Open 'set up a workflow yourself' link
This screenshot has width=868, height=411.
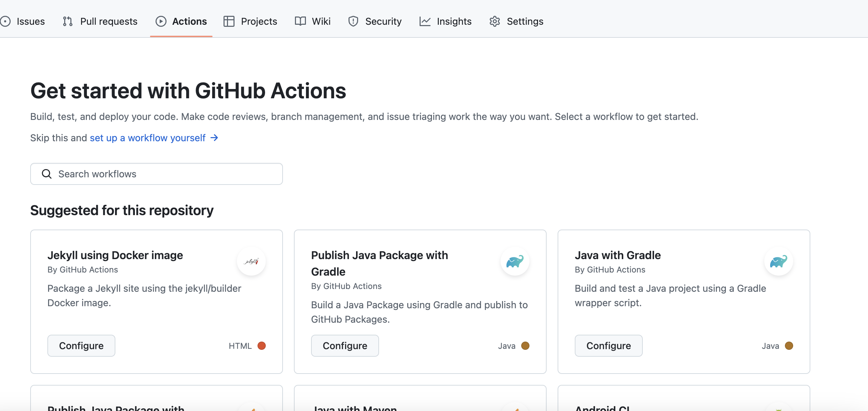(x=148, y=138)
